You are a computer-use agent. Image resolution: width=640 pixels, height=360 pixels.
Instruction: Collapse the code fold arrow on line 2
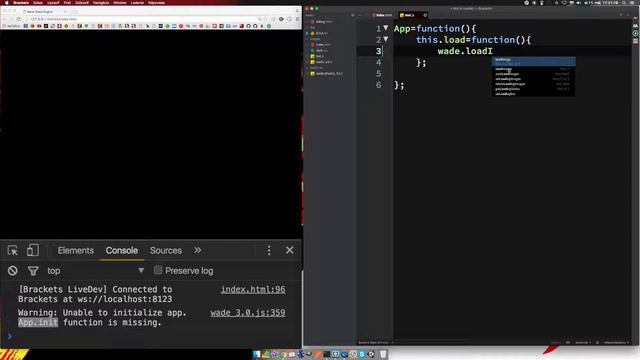(x=386, y=40)
